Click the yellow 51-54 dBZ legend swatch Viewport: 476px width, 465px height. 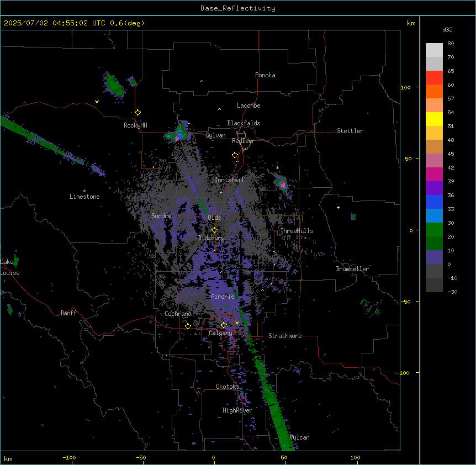(434, 119)
